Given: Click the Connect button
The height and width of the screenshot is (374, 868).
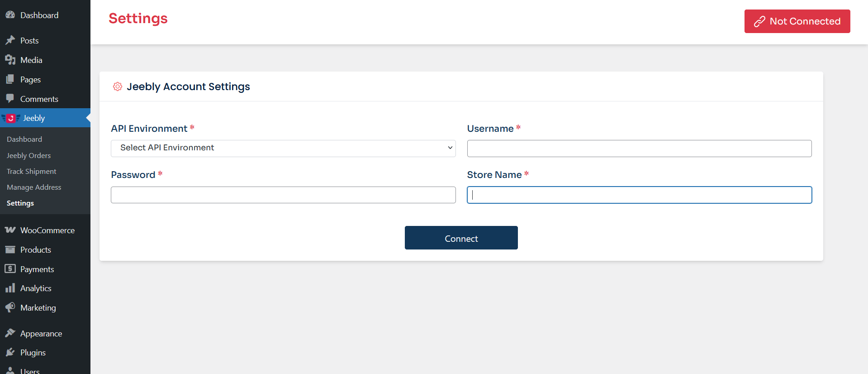Looking at the screenshot, I should (x=461, y=238).
